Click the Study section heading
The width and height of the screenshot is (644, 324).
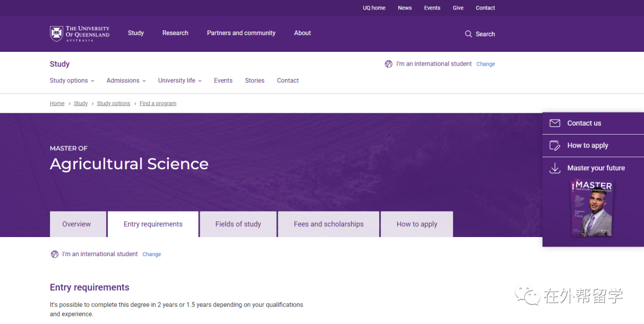(60, 64)
